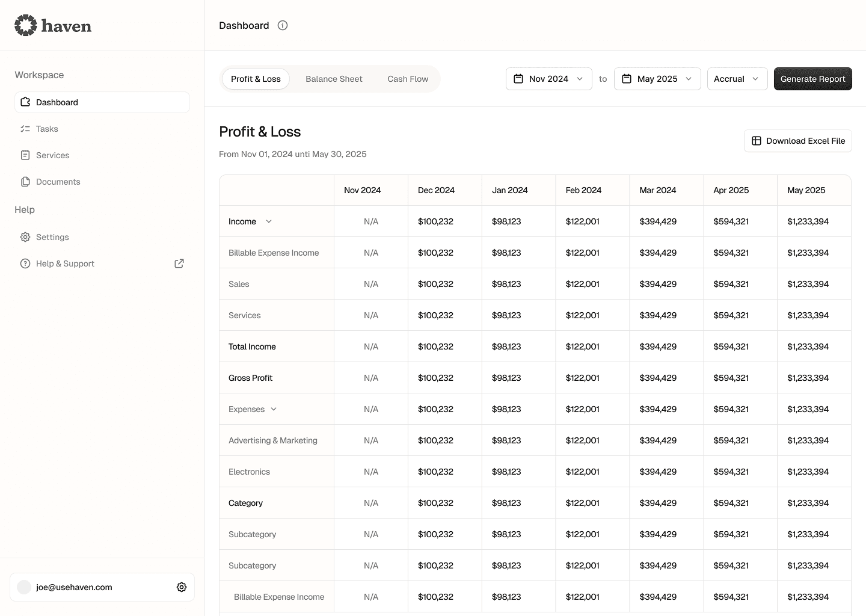The image size is (866, 616).
Task: Switch to the Balance Sheet tab
Action: click(x=334, y=79)
